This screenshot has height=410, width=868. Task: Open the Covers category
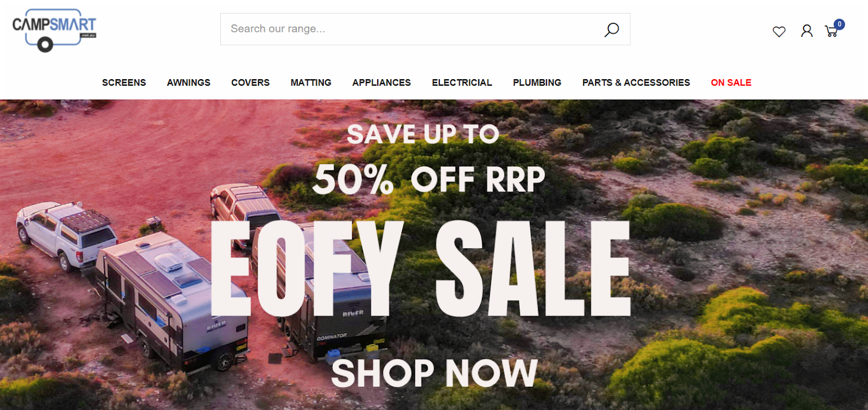click(250, 82)
